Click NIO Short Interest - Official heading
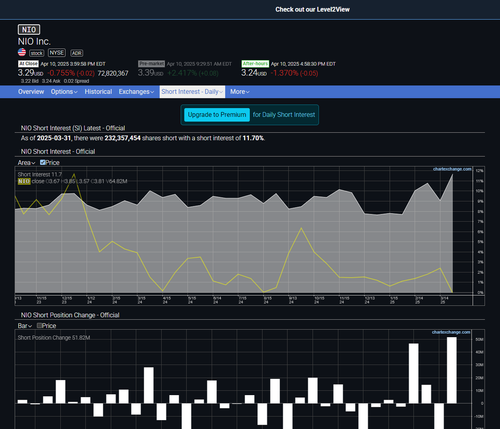Screen dimensions: 500x429 click(58, 152)
